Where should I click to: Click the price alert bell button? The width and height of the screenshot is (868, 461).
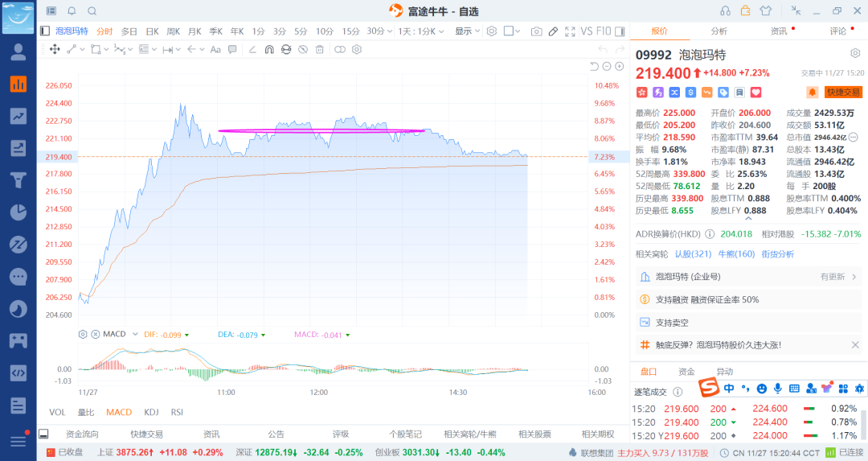(x=813, y=93)
